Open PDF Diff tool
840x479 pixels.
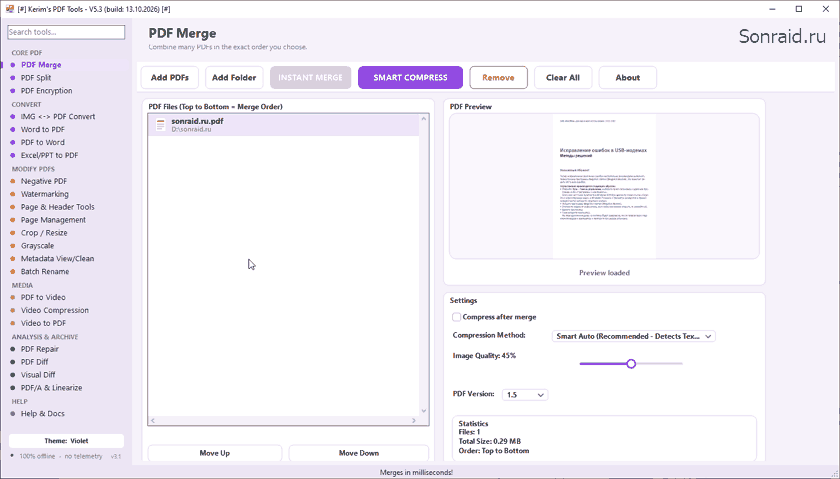[x=34, y=362]
